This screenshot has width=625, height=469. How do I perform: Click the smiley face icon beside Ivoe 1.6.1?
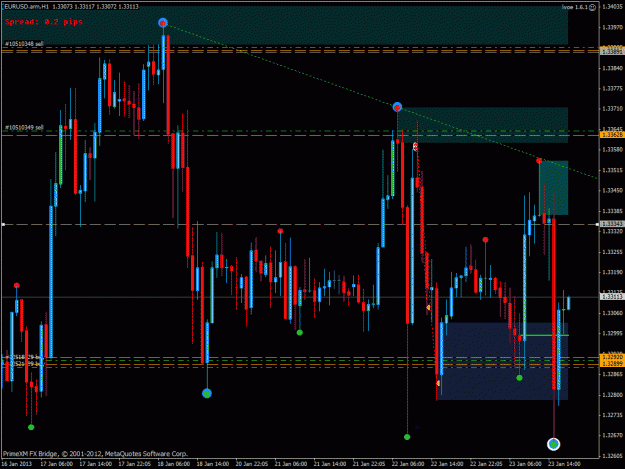coord(592,7)
